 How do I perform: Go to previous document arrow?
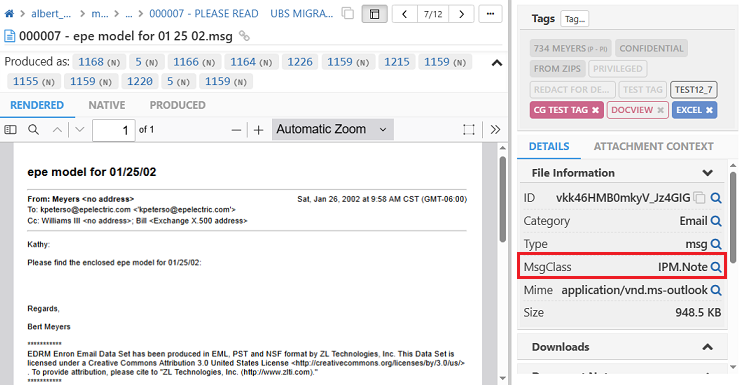(405, 14)
